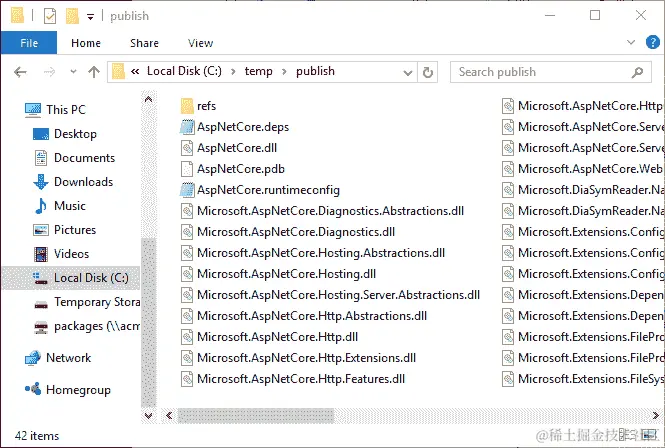Image resolution: width=665 pixels, height=448 pixels.
Task: Select Microsoft.AspNetCore.Hosting.dll file icon
Action: click(187, 274)
